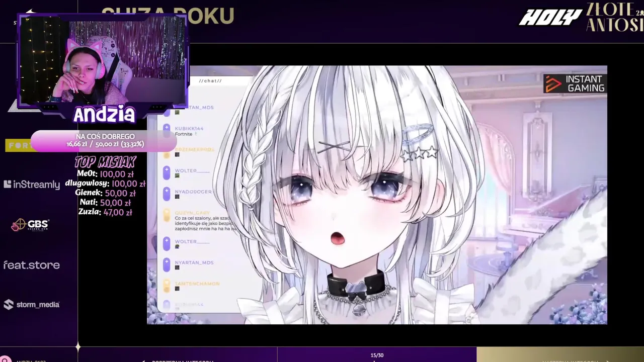644x362 pixels.
Task: Select donor row 'Me0t: 100,00 zł'
Action: (x=105, y=174)
